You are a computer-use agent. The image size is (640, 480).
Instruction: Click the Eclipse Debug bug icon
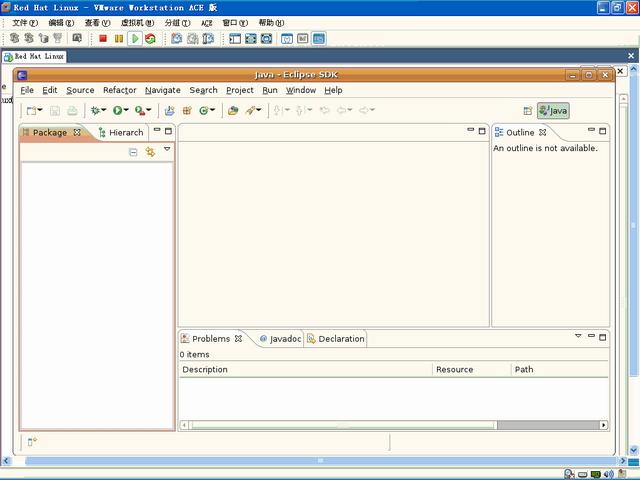pos(95,111)
